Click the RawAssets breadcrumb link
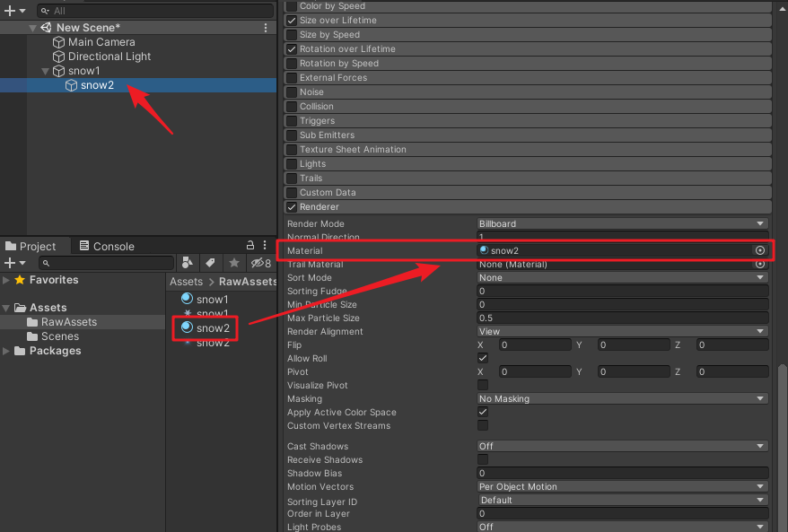This screenshot has height=532, width=788. tap(247, 282)
